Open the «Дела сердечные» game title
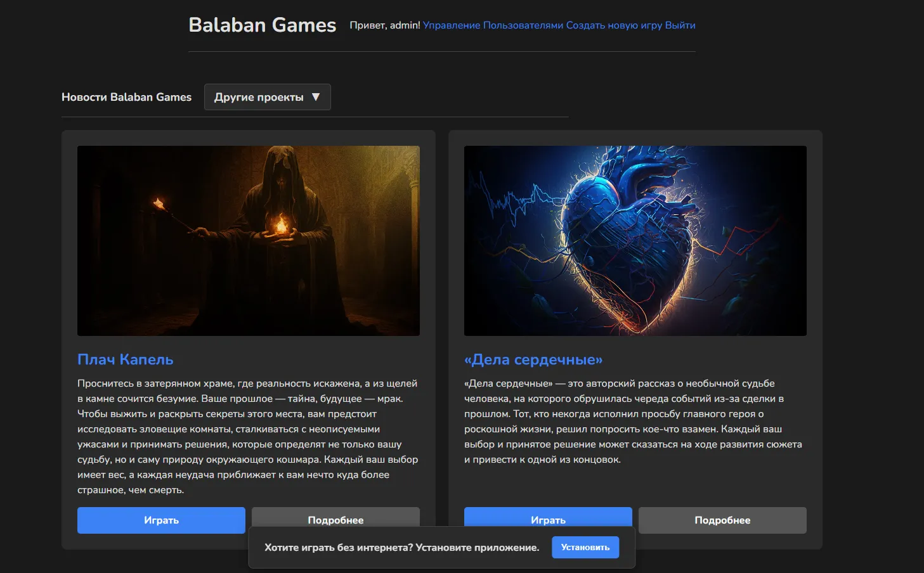924x573 pixels. click(x=533, y=359)
